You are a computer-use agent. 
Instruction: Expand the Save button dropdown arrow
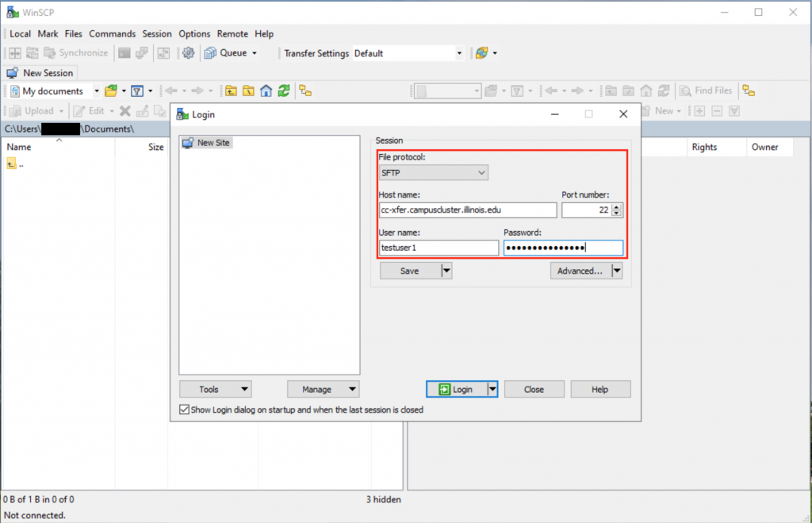(446, 271)
